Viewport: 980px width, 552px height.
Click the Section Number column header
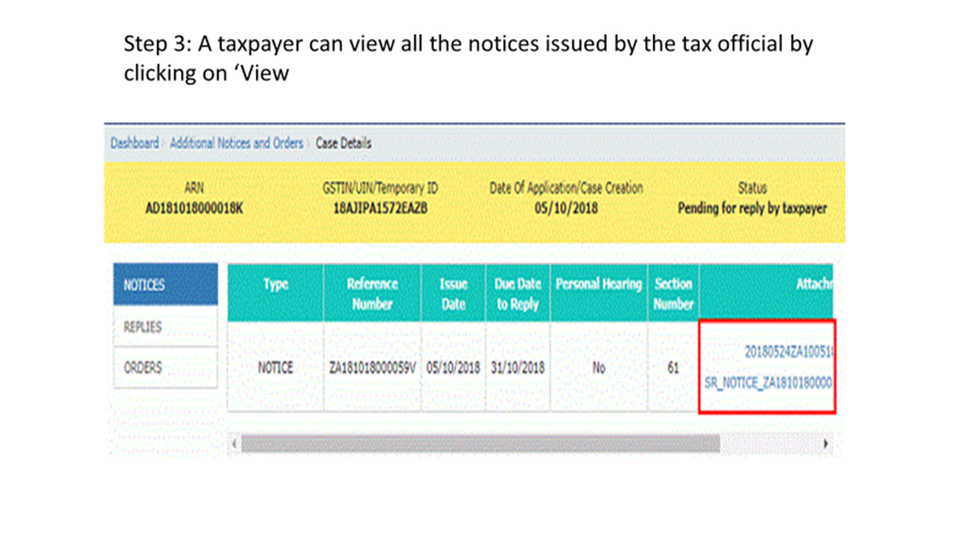[x=673, y=293]
